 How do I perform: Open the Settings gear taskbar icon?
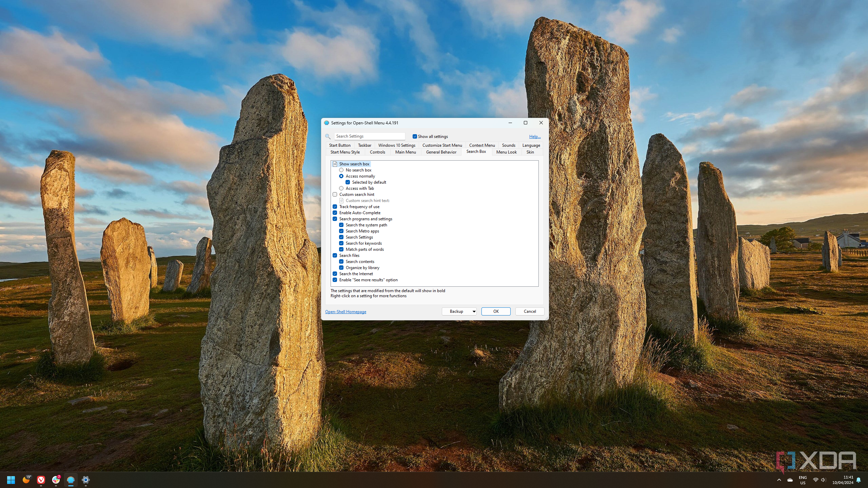86,480
